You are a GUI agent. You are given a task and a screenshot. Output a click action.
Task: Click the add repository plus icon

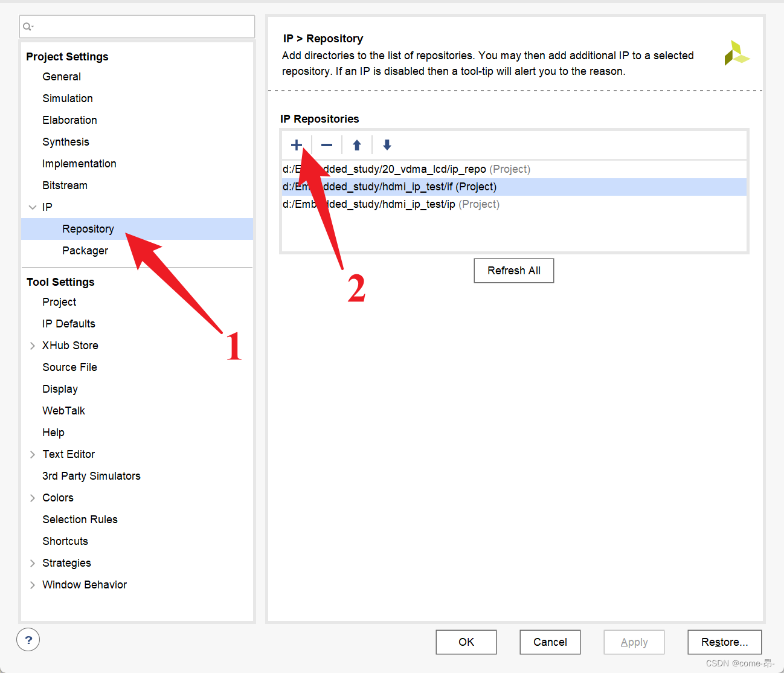click(296, 145)
